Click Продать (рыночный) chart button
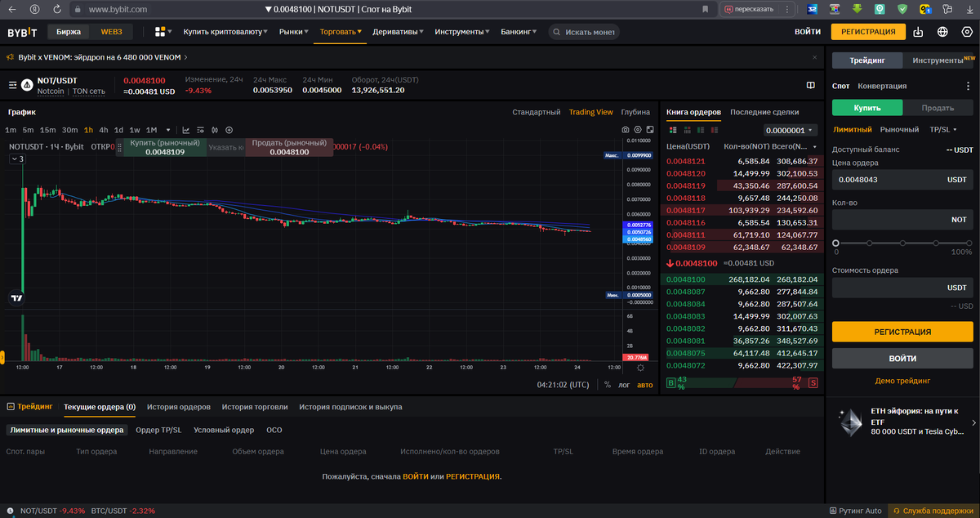This screenshot has width=980, height=518. (x=289, y=147)
